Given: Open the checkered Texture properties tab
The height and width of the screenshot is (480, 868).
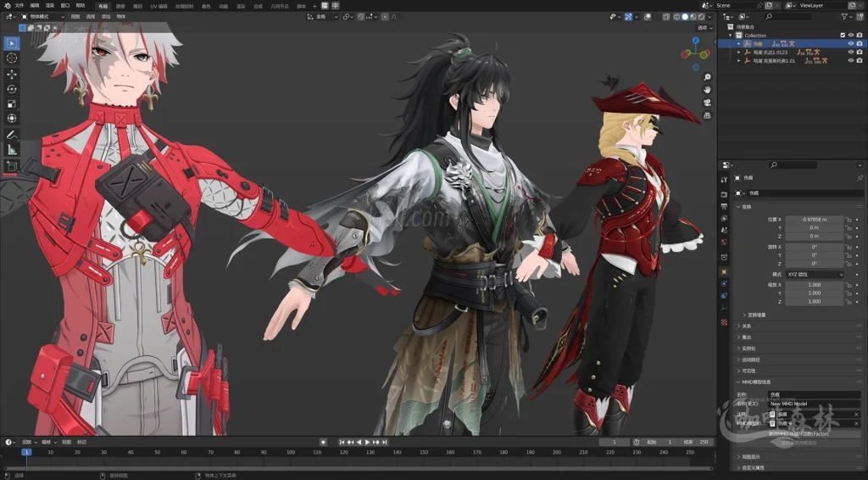Looking at the screenshot, I should click(724, 322).
